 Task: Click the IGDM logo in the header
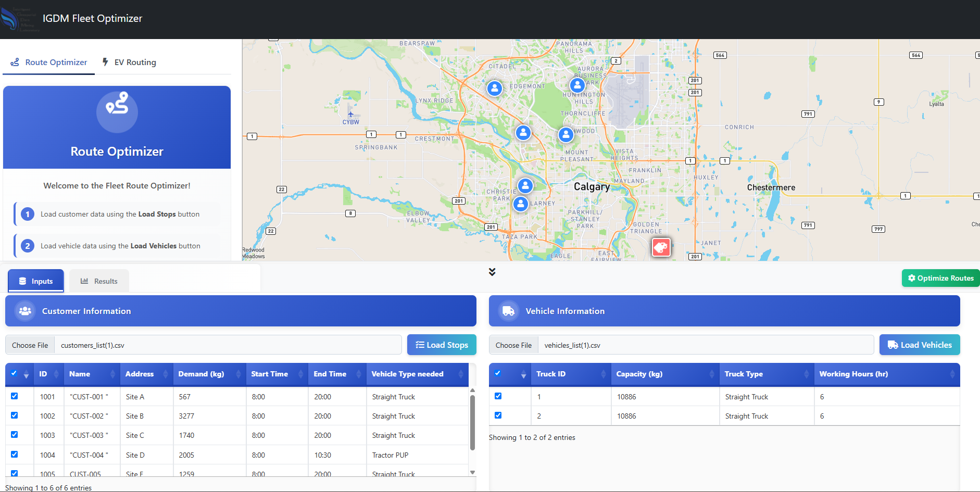(x=19, y=19)
